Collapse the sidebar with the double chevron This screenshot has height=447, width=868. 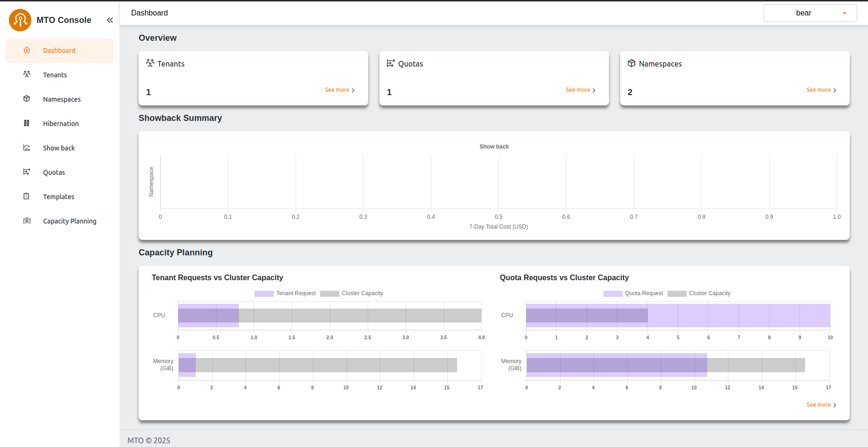click(110, 20)
